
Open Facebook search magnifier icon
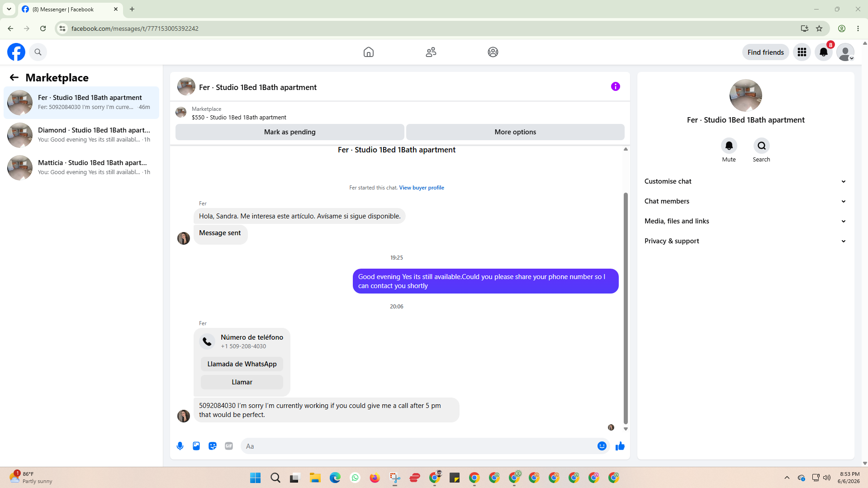tap(38, 52)
